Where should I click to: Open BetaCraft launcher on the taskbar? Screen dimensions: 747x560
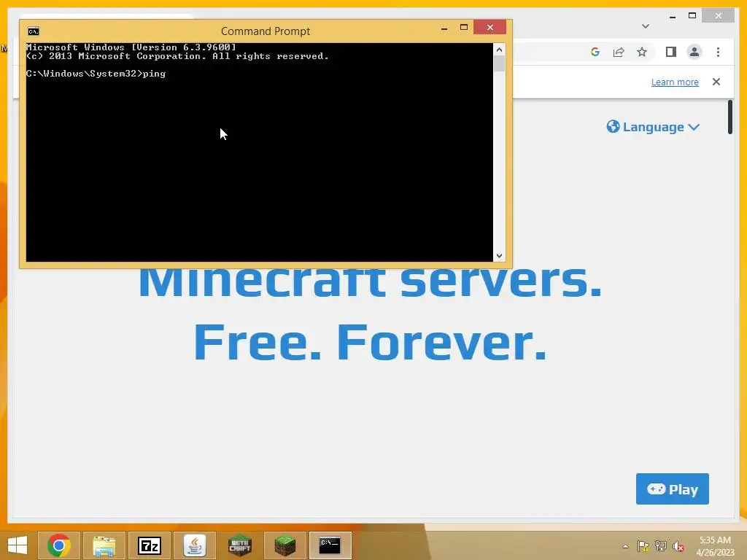(x=239, y=545)
